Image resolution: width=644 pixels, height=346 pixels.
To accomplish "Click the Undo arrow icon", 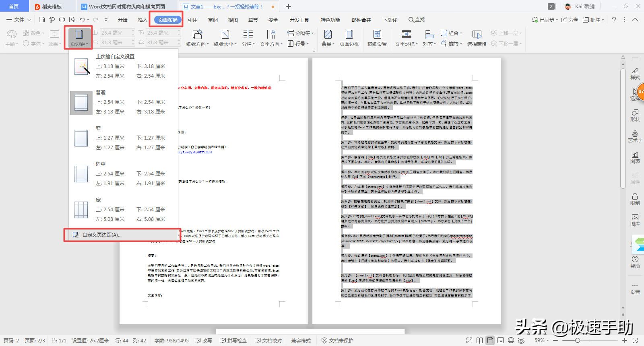I will point(82,20).
